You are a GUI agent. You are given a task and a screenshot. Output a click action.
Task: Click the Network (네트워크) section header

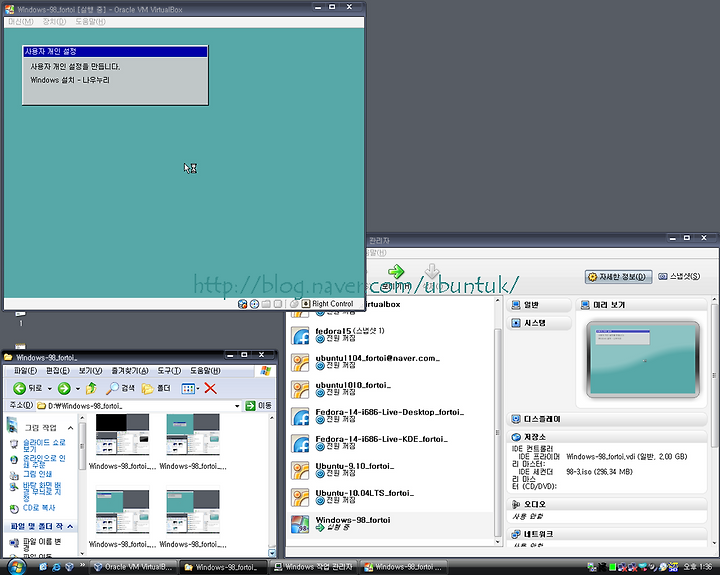click(x=607, y=534)
